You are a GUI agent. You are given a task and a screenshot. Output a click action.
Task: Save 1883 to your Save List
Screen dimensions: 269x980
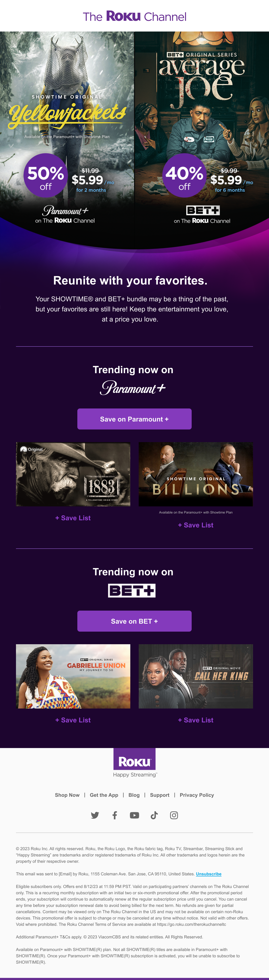click(73, 518)
